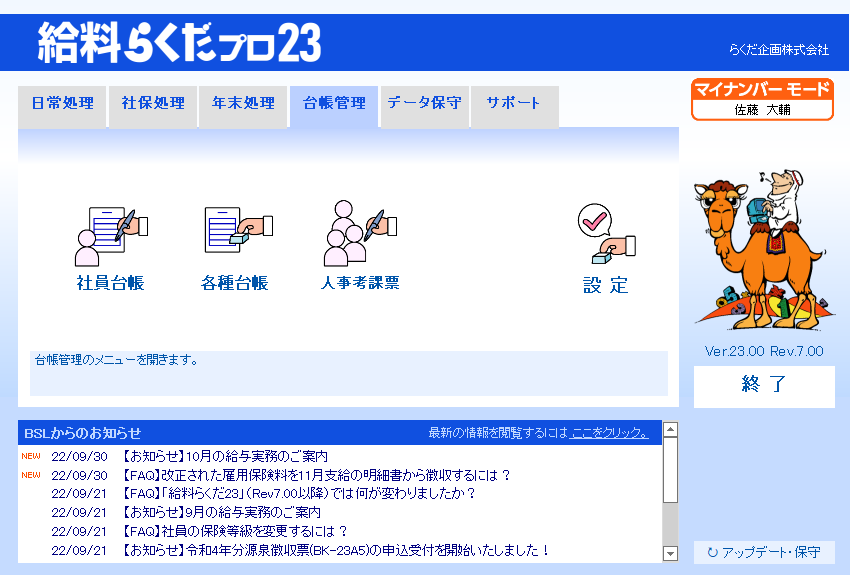Open 9月の給与実務のご案内 notice
This screenshot has height=575, width=850.
[x=220, y=512]
